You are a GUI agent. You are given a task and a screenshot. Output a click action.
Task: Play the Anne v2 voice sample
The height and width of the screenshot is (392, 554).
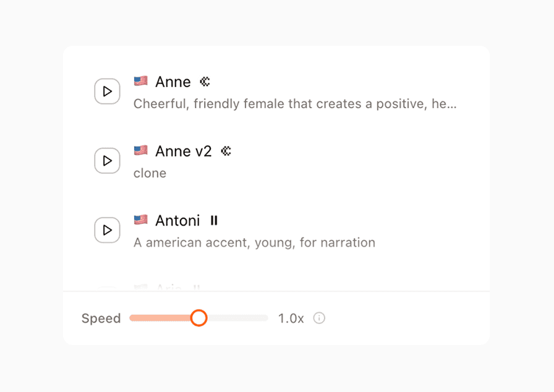pyautogui.click(x=107, y=160)
